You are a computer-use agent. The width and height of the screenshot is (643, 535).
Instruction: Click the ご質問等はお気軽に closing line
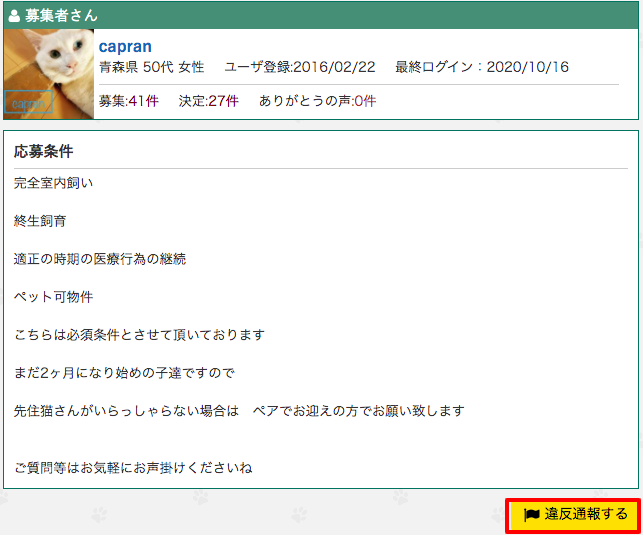point(133,468)
